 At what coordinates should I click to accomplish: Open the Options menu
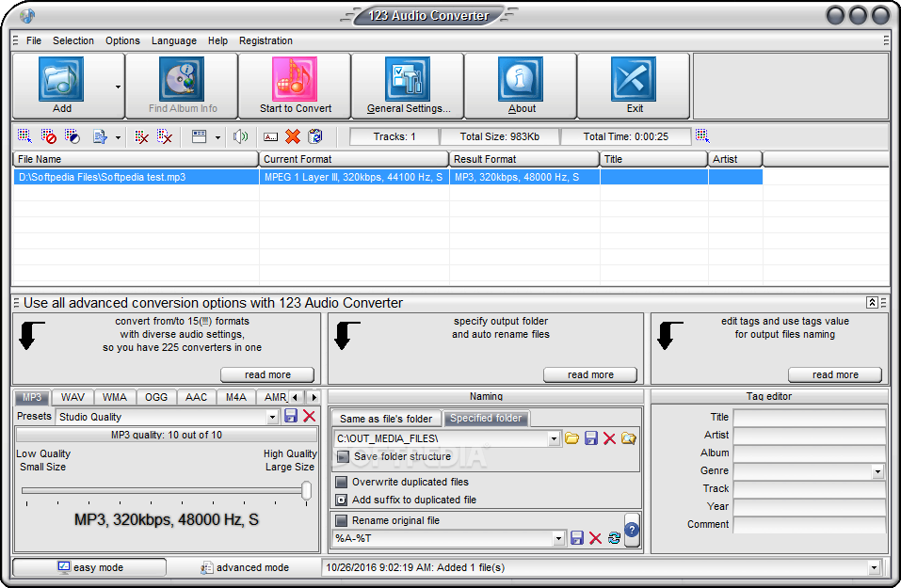tap(122, 40)
